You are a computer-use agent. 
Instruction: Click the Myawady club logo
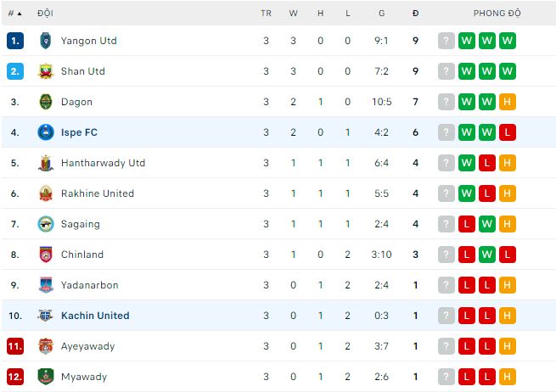46,377
